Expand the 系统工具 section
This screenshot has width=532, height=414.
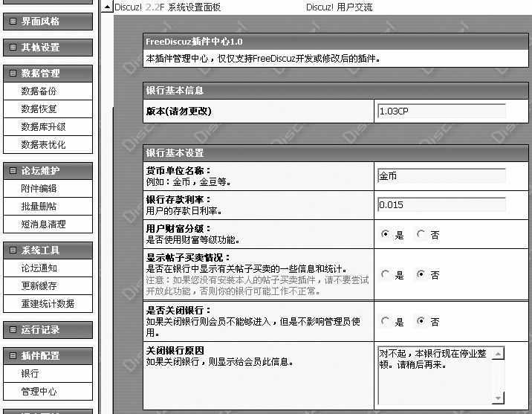click(x=13, y=250)
